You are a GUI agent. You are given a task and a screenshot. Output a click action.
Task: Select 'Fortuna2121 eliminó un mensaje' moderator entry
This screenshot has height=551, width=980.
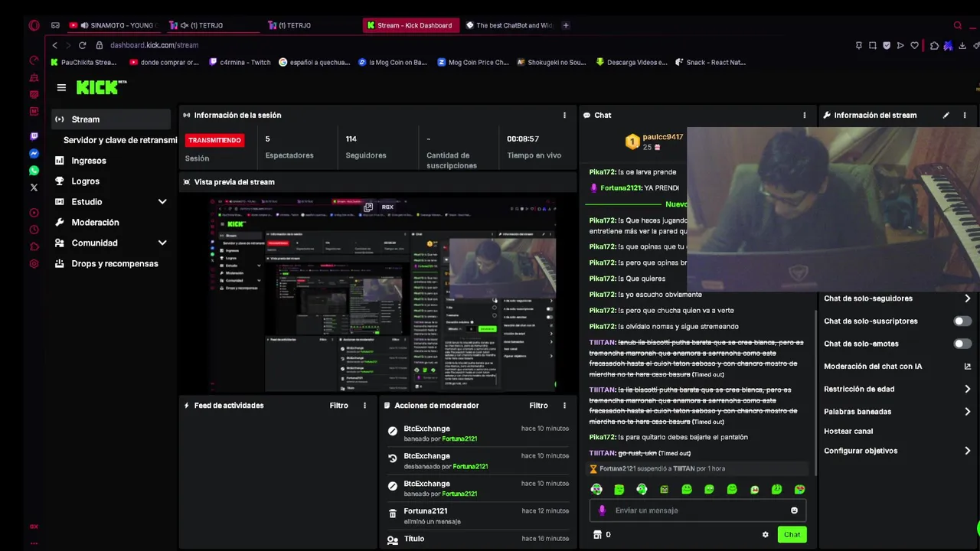tap(479, 516)
